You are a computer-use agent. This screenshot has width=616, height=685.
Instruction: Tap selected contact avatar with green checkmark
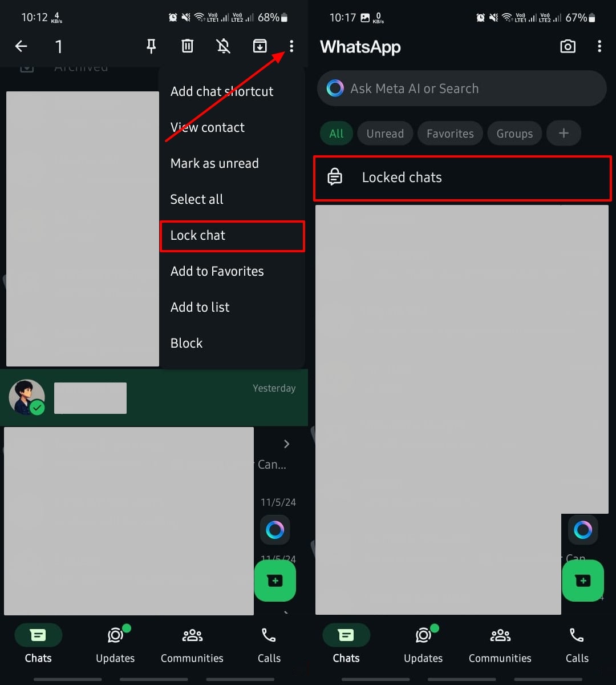point(27,397)
